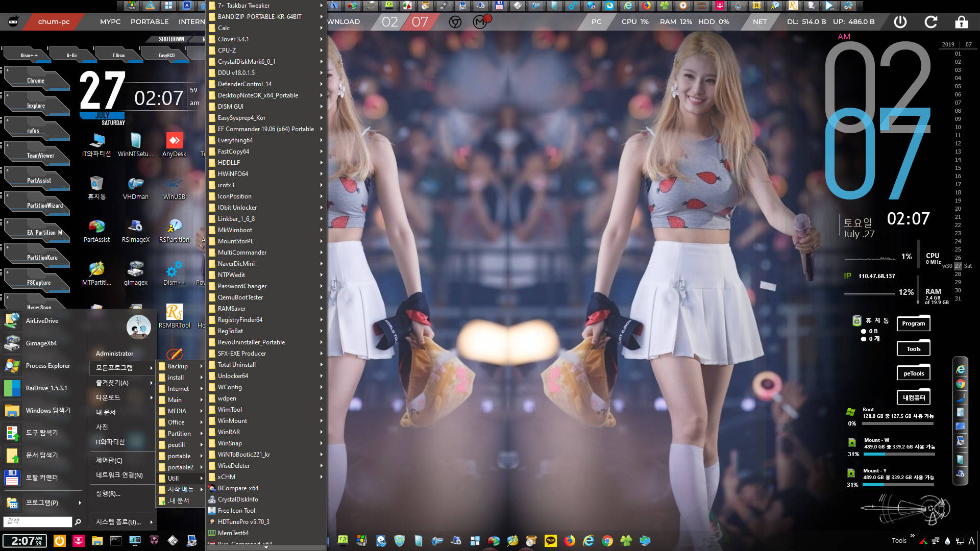Expand the 시스템 종료(U) submenu arrow
This screenshot has width=980, height=551.
point(151,522)
